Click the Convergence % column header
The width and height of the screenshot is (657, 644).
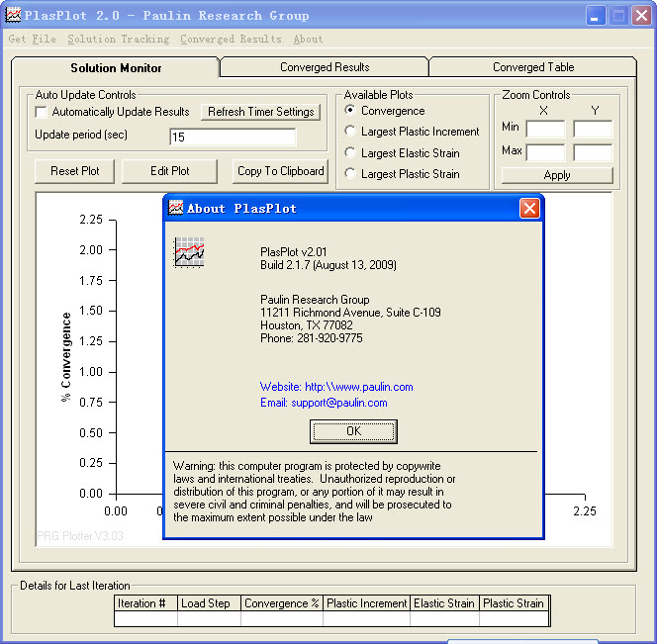282,602
